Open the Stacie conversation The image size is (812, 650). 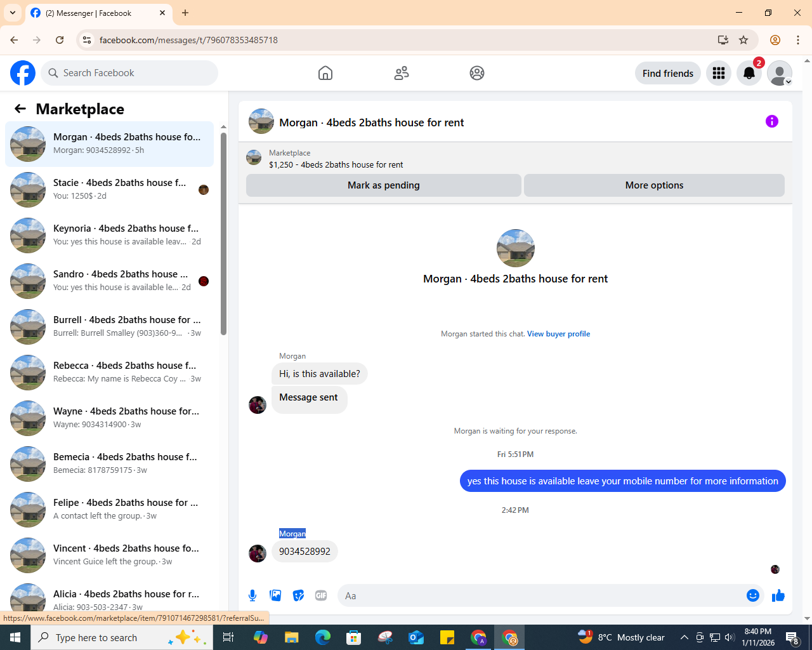110,190
